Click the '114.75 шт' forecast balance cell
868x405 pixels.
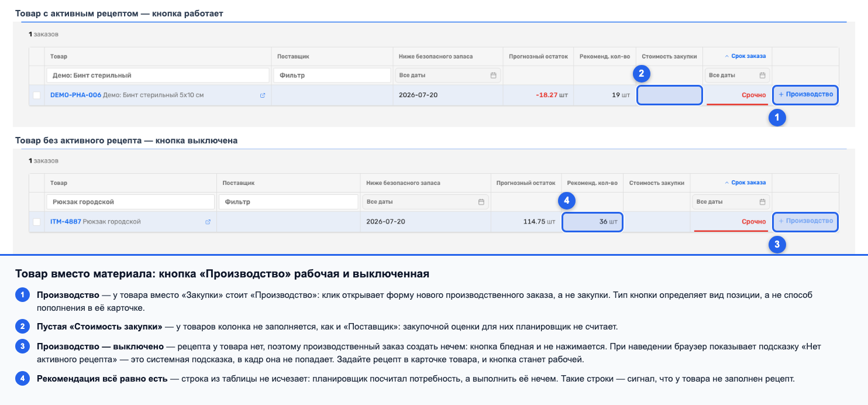[525, 222]
